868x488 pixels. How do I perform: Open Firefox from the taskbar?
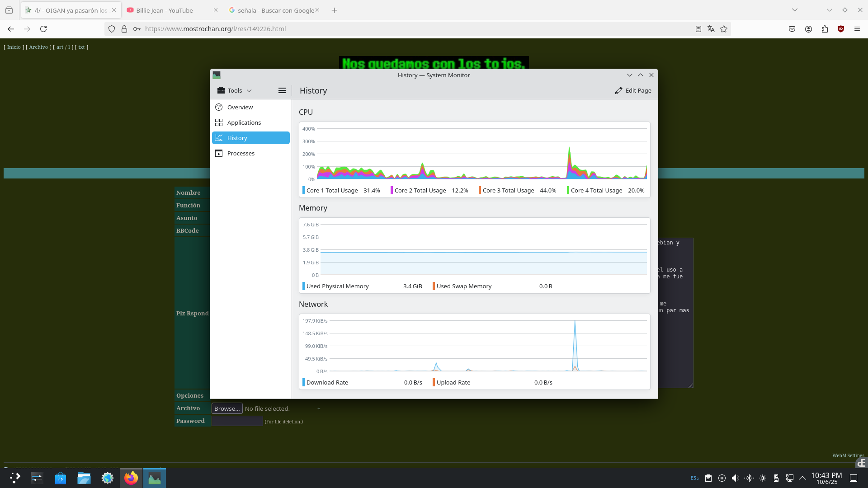point(131,478)
